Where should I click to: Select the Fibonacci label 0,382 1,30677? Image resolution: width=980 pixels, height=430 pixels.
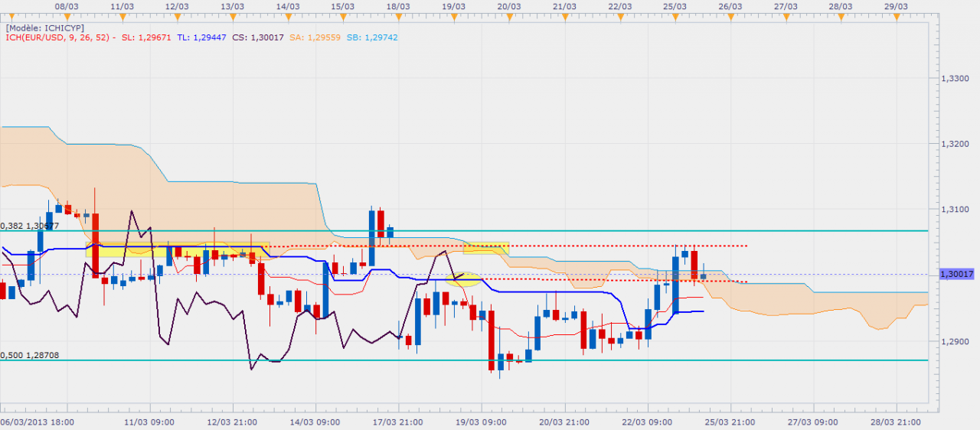30,226
